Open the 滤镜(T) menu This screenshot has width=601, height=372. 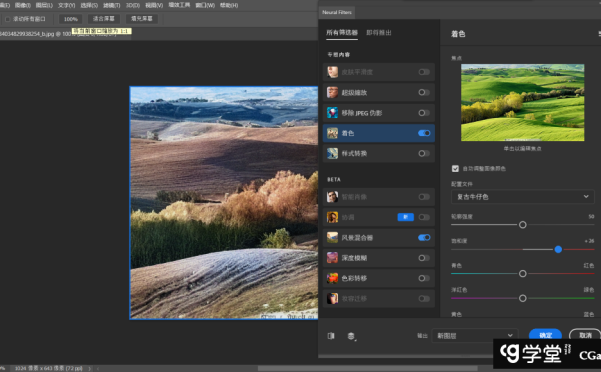point(112,5)
